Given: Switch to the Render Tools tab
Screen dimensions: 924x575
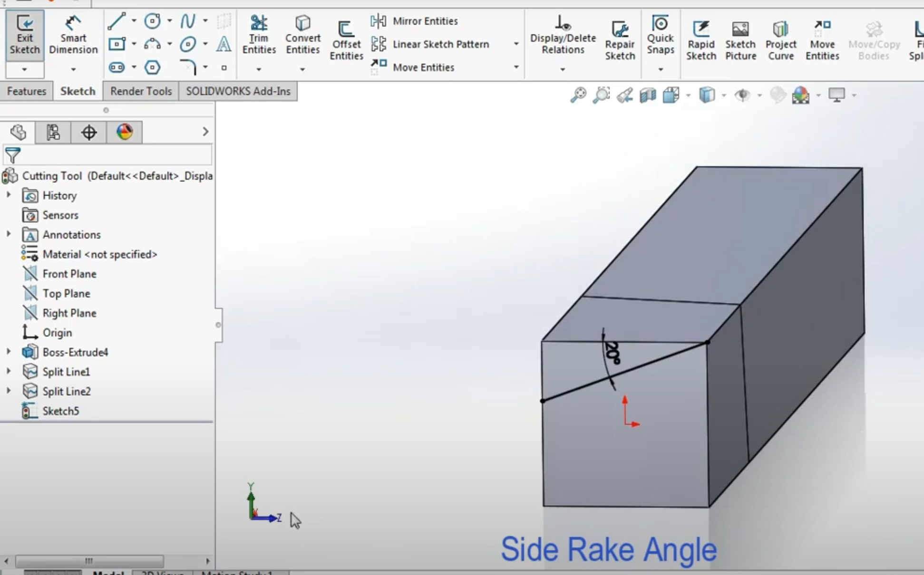Looking at the screenshot, I should tap(141, 91).
